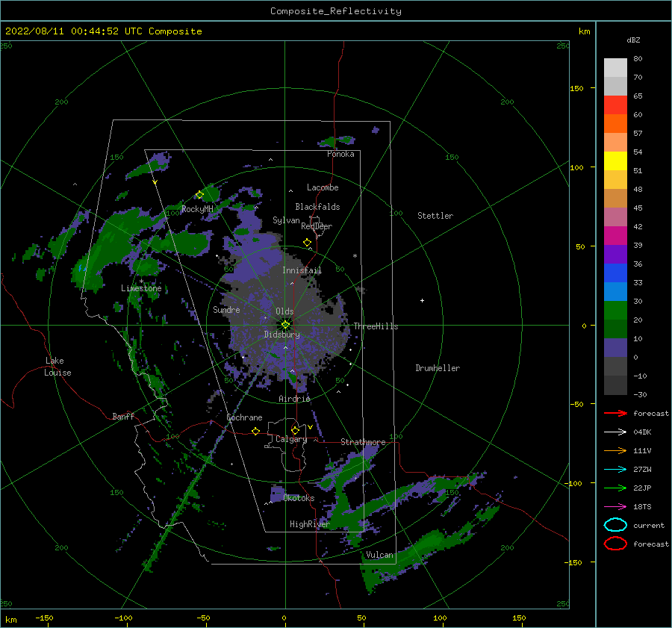Click the Cochrane city label
This screenshot has height=628, width=672.
point(244,417)
